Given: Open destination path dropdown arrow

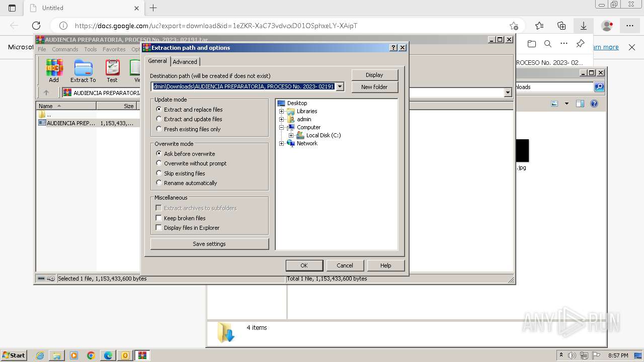Looking at the screenshot, I should pyautogui.click(x=340, y=86).
